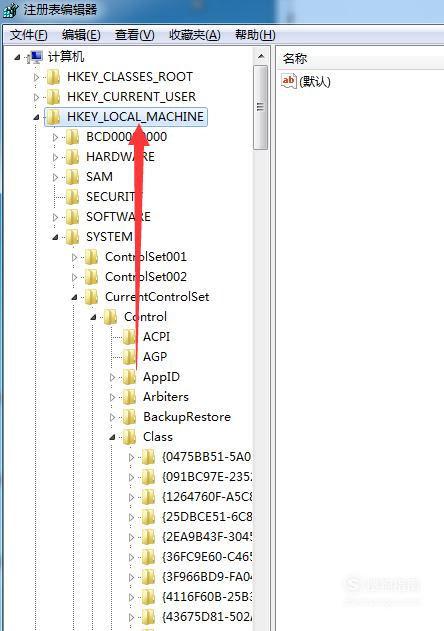Expand the SOFTWARE node arrow
The width and height of the screenshot is (444, 631).
(x=56, y=217)
